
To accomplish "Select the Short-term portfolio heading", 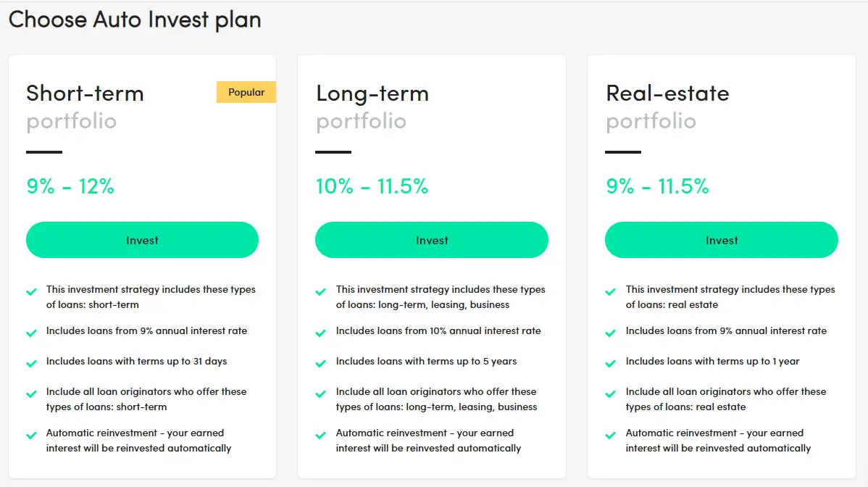I will [x=85, y=107].
